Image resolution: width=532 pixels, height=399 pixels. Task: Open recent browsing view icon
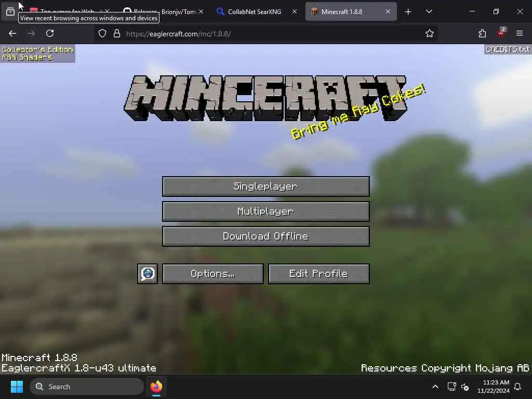click(10, 12)
